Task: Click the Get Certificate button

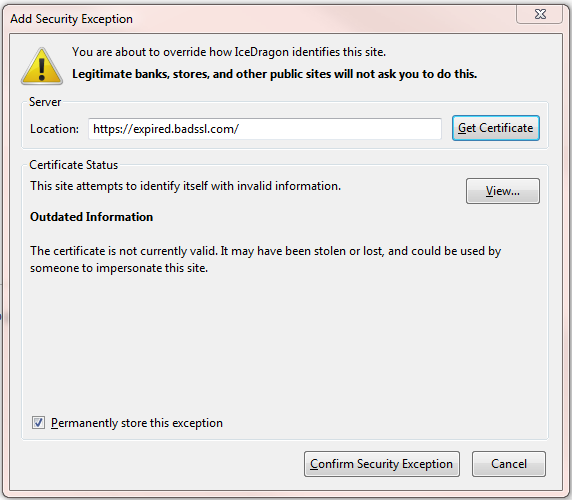Action: [496, 128]
